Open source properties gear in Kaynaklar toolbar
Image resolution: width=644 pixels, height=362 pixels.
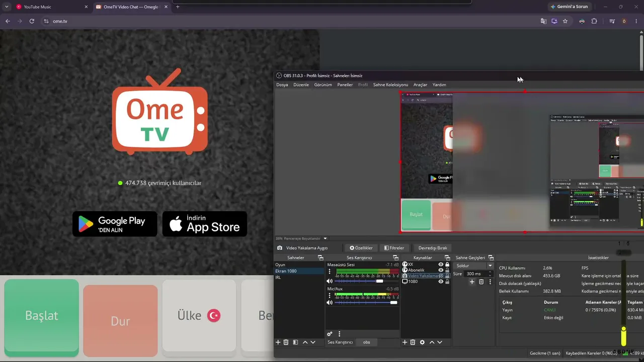(x=422, y=342)
